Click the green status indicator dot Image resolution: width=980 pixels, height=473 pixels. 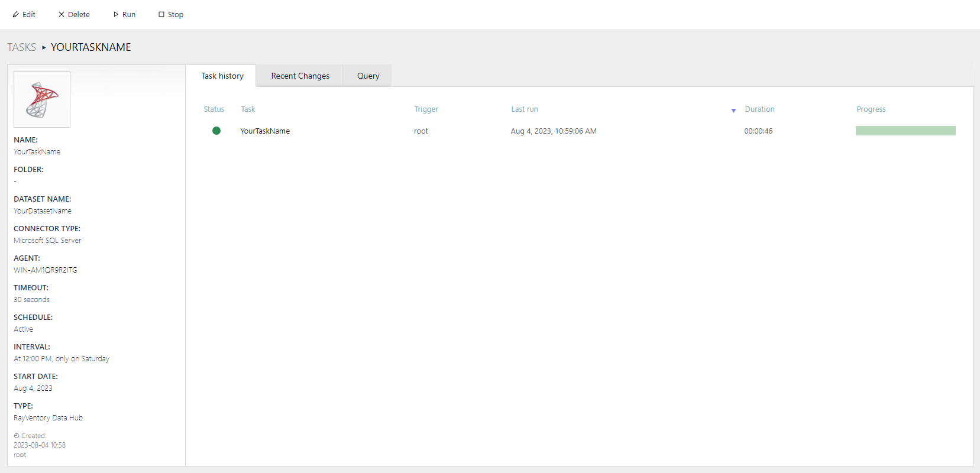point(216,131)
